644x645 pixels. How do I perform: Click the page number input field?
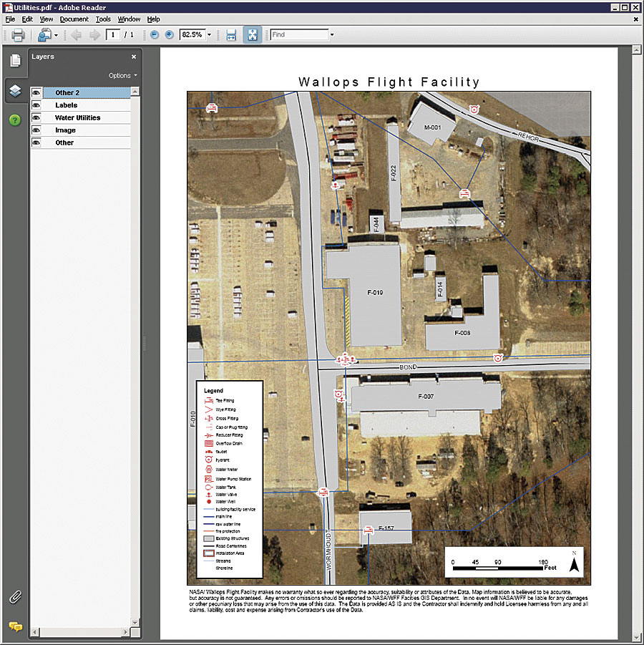[112, 35]
